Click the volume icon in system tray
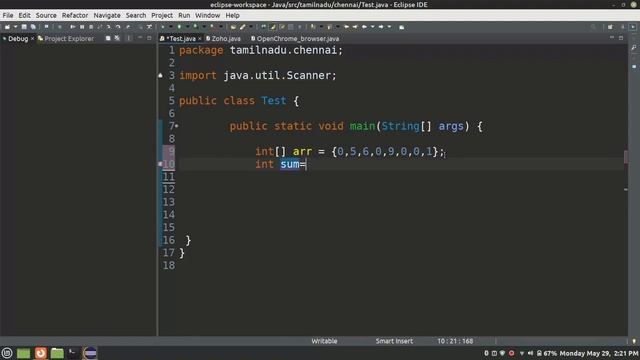 pos(530,353)
